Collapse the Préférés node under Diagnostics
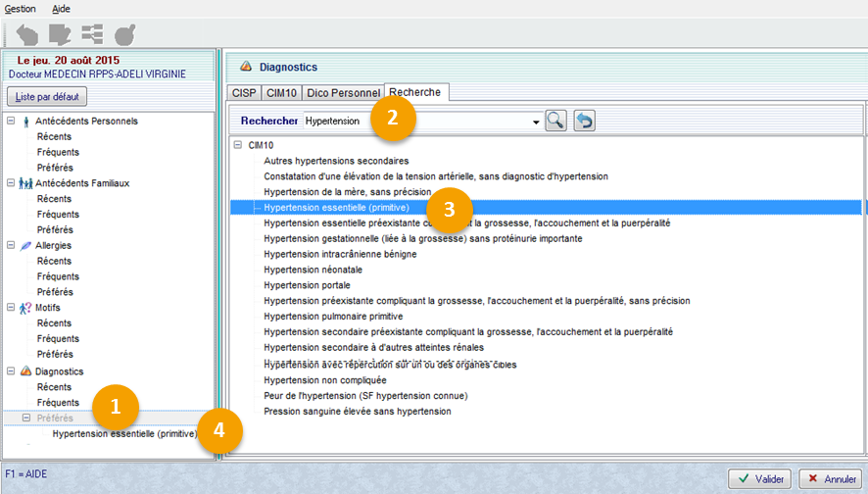The height and width of the screenshot is (494, 868). [x=26, y=419]
